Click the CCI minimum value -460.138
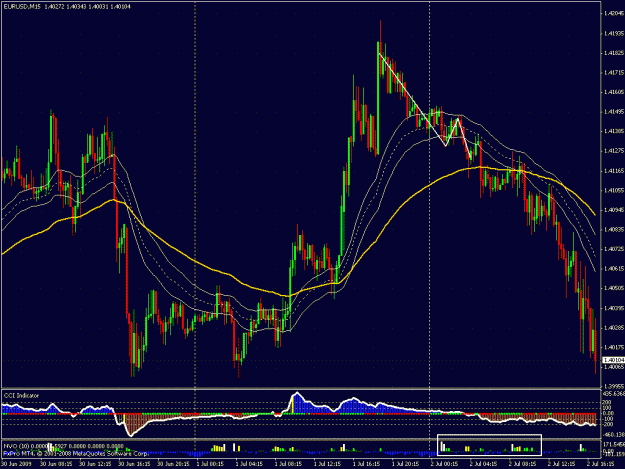This screenshot has height=469, width=625. coord(614,435)
